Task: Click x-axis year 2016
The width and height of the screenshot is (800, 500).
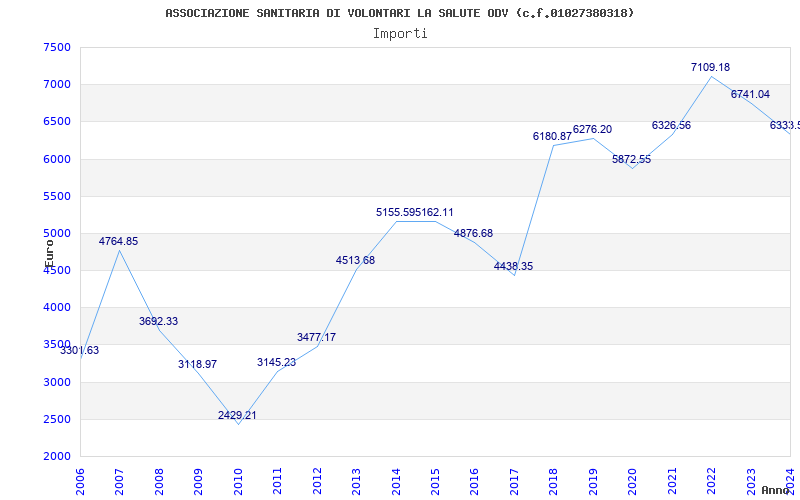Action: point(474,481)
